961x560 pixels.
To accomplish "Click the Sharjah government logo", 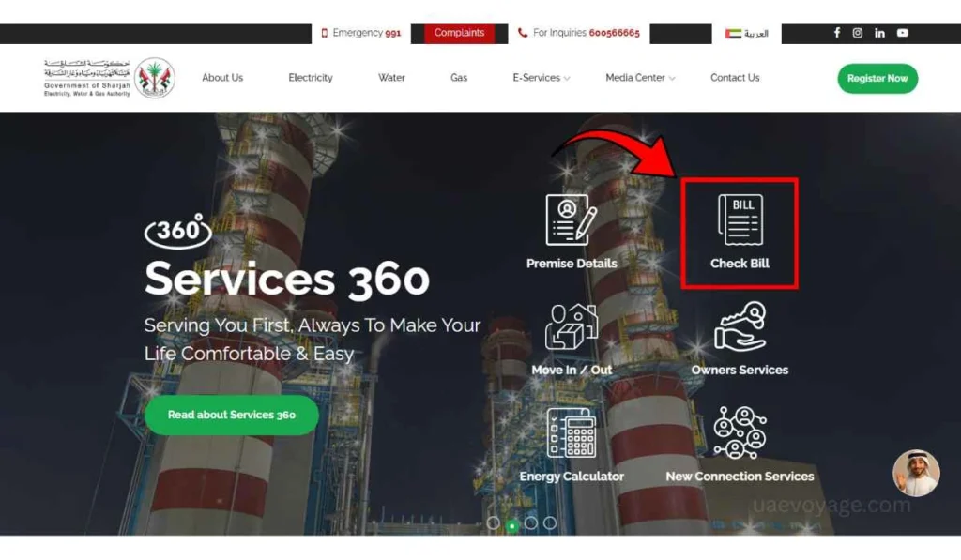I will [110, 78].
